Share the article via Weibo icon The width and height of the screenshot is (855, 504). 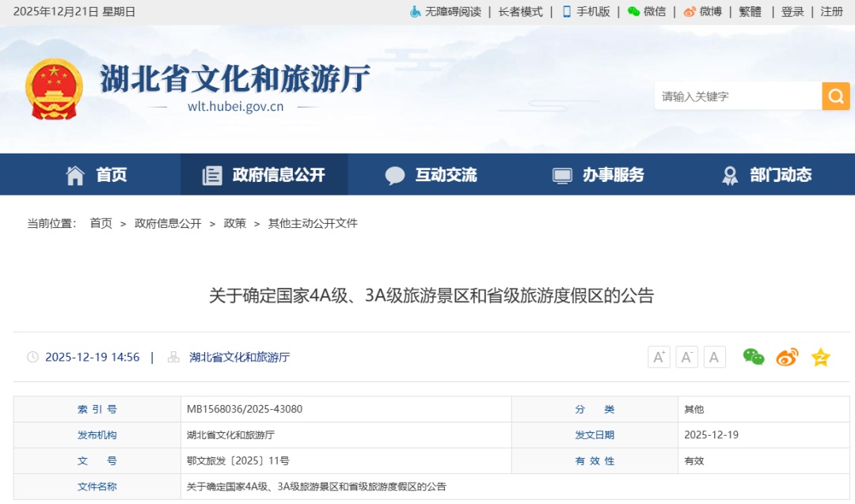click(x=786, y=357)
